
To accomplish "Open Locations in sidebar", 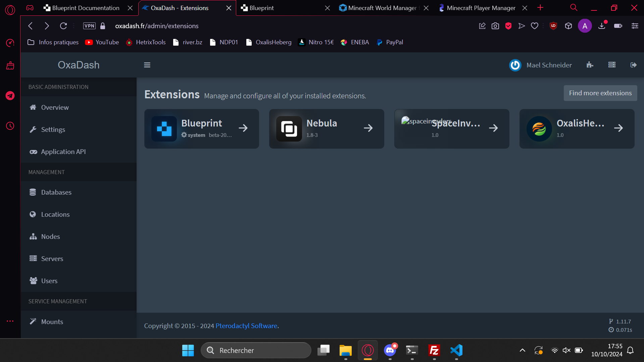I will click(79, 214).
